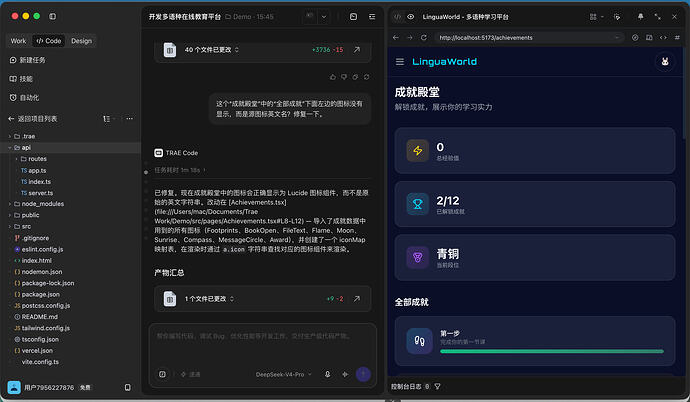Switch to the Design tab
The image size is (690, 402).
coord(81,41)
